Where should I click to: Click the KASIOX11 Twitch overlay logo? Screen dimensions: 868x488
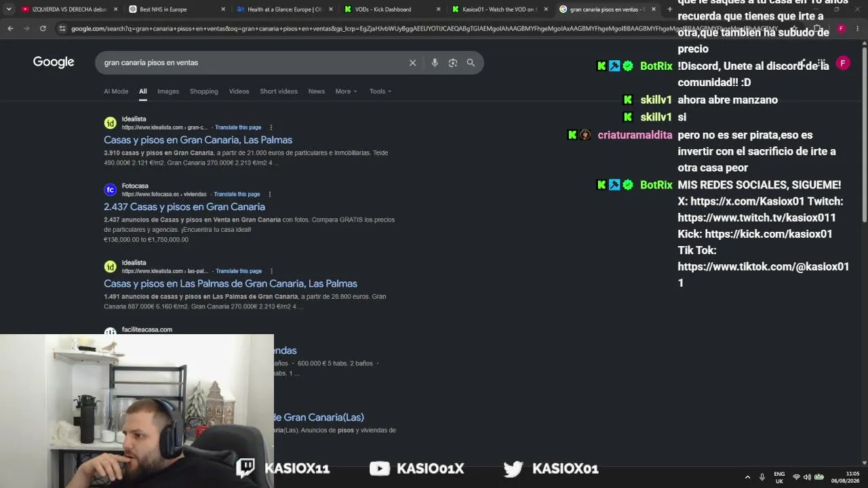coord(245,468)
